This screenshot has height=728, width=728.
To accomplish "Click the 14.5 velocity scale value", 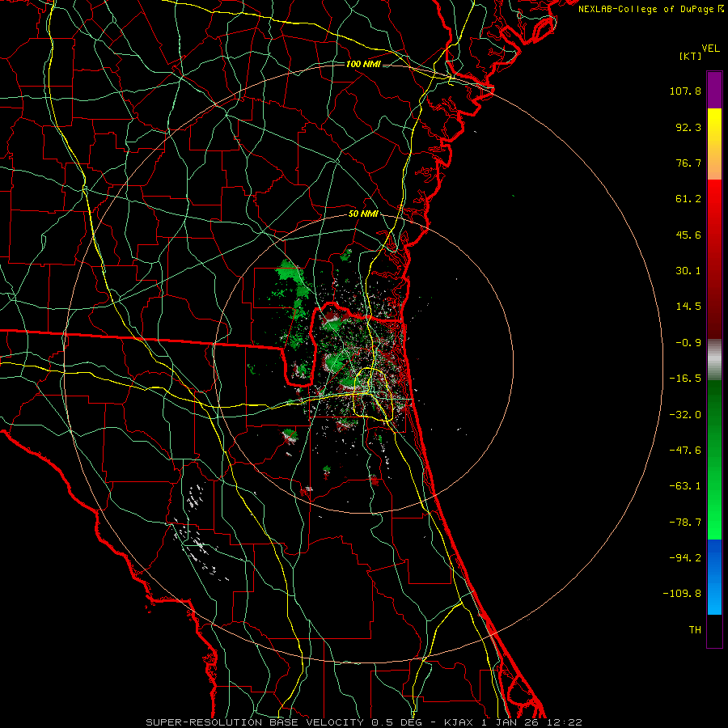I will coord(688,307).
